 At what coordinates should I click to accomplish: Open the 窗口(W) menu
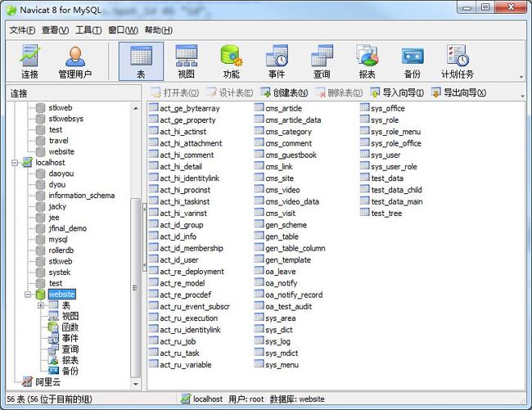tap(123, 30)
